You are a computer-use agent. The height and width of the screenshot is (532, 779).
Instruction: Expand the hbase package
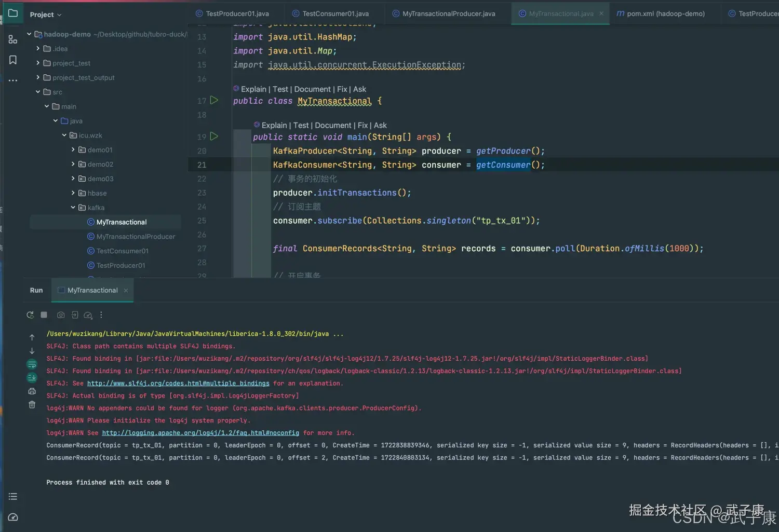(73, 193)
